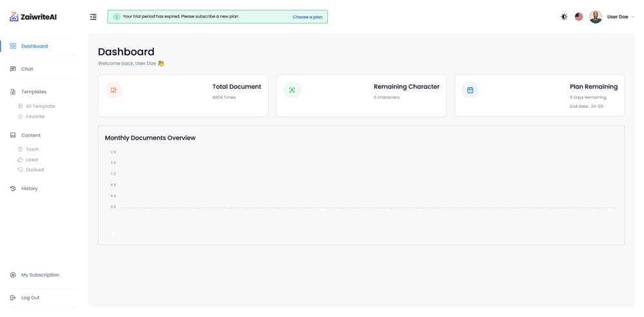Click the ZaiwriteAI logo
This screenshot has height=317, width=644.
click(33, 17)
